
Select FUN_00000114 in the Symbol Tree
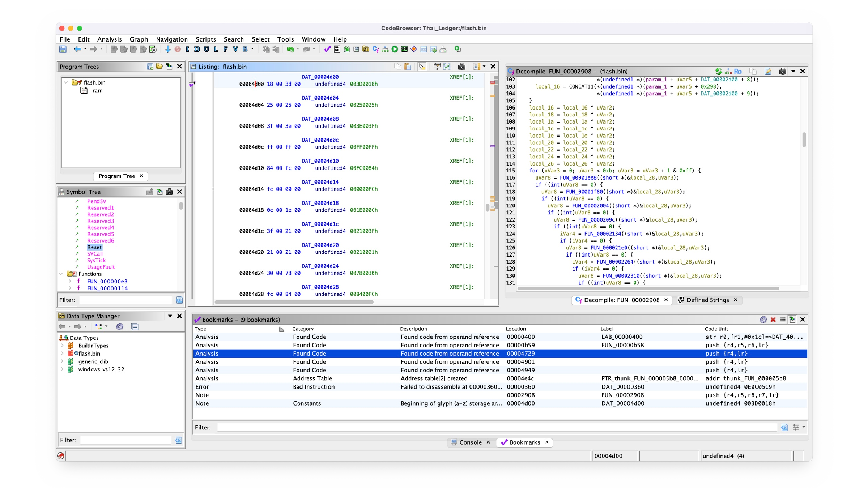[x=107, y=288]
